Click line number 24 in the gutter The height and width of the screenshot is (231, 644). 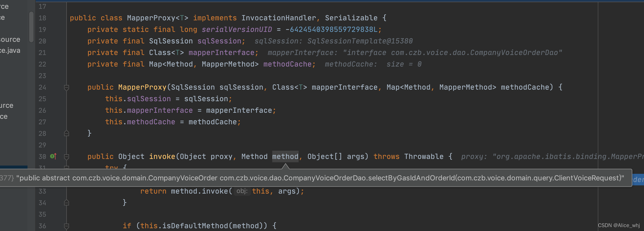pyautogui.click(x=42, y=87)
